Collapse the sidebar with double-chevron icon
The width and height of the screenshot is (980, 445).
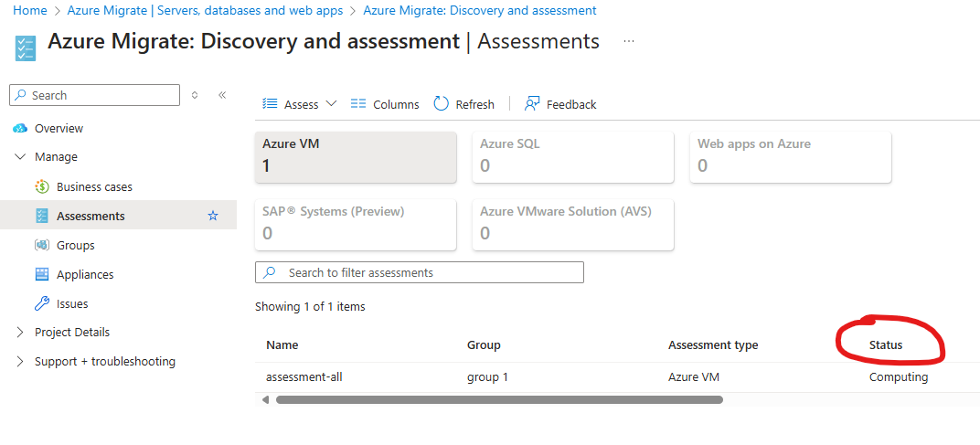221,95
